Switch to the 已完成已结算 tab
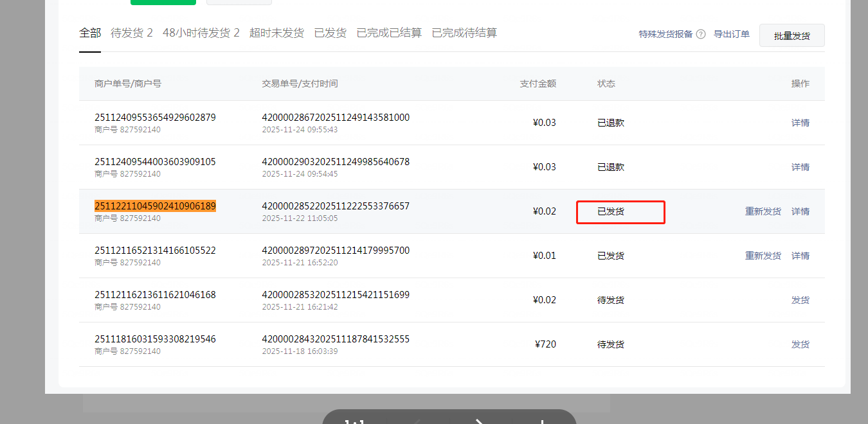Image resolution: width=868 pixels, height=424 pixels. coord(389,33)
